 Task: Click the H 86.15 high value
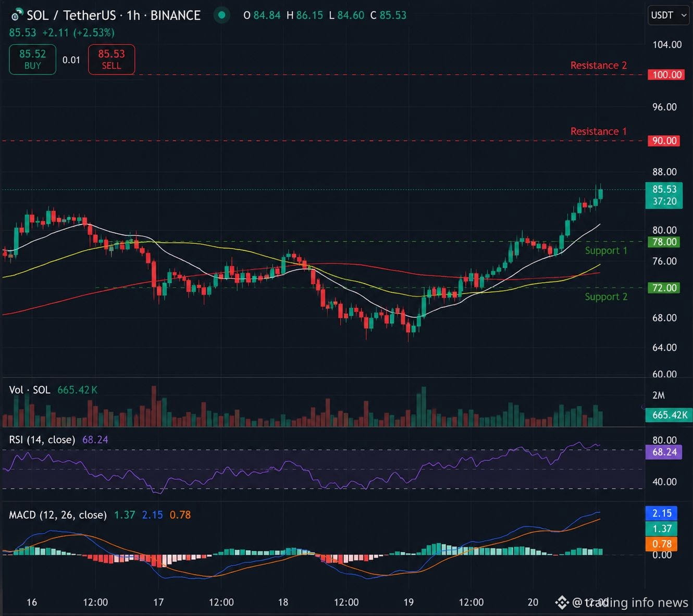[x=305, y=15]
